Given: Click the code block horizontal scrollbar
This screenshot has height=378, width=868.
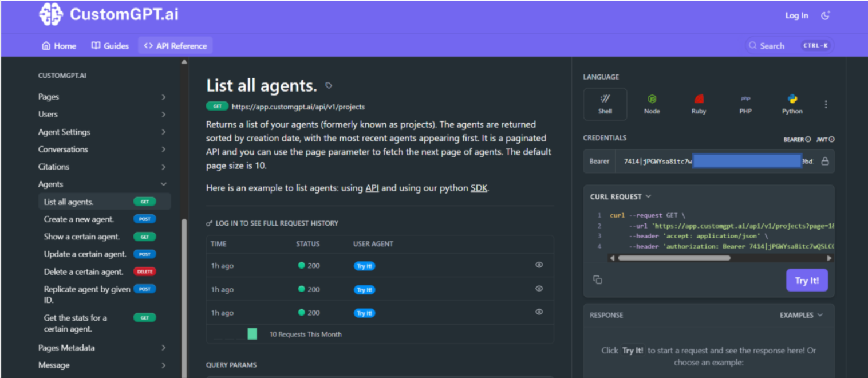Looking at the screenshot, I should (674, 258).
